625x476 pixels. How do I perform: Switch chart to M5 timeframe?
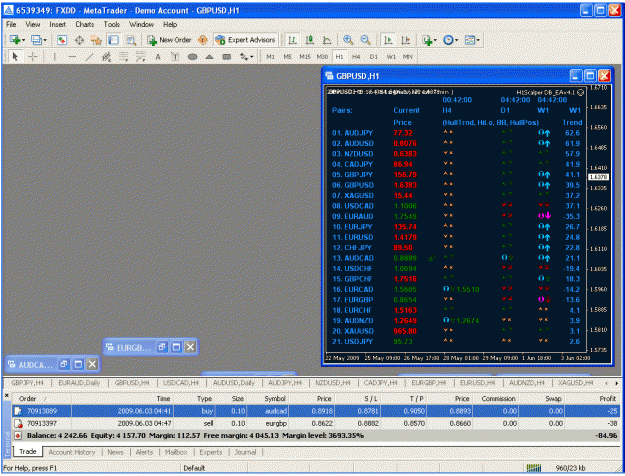tap(287, 57)
